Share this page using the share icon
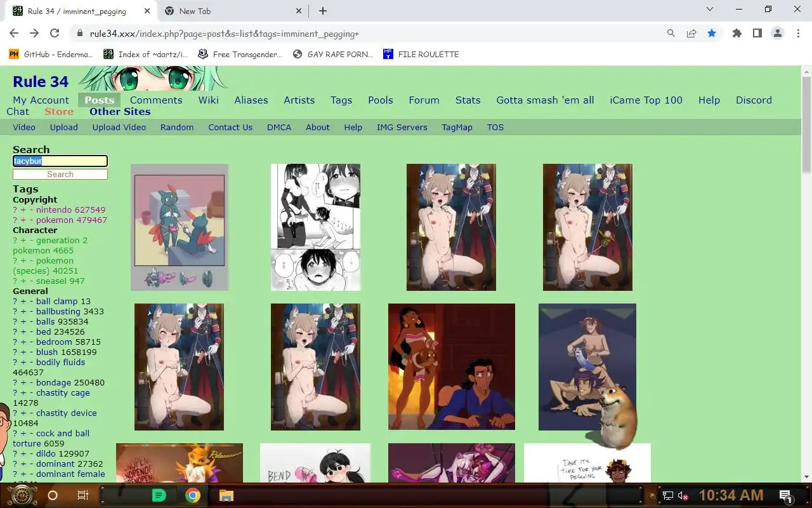 click(691, 34)
